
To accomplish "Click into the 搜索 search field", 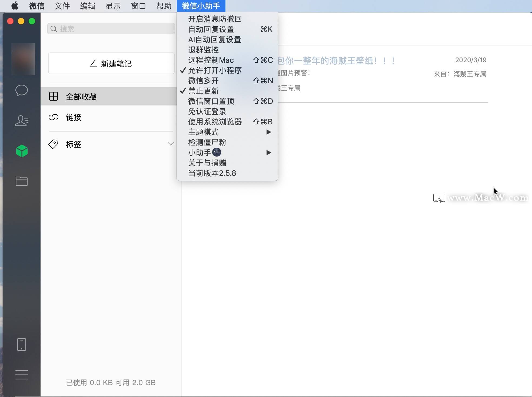I will coord(111,29).
